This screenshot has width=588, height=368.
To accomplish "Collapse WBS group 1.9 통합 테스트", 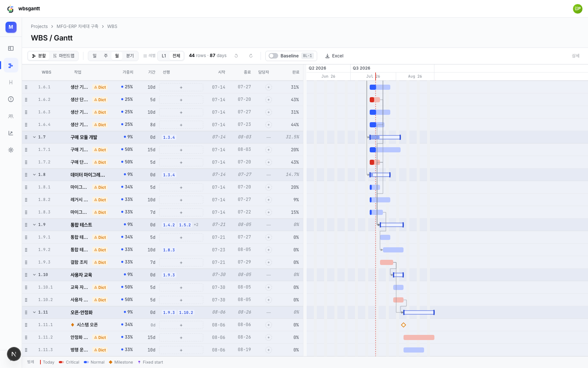I will click(x=35, y=225).
